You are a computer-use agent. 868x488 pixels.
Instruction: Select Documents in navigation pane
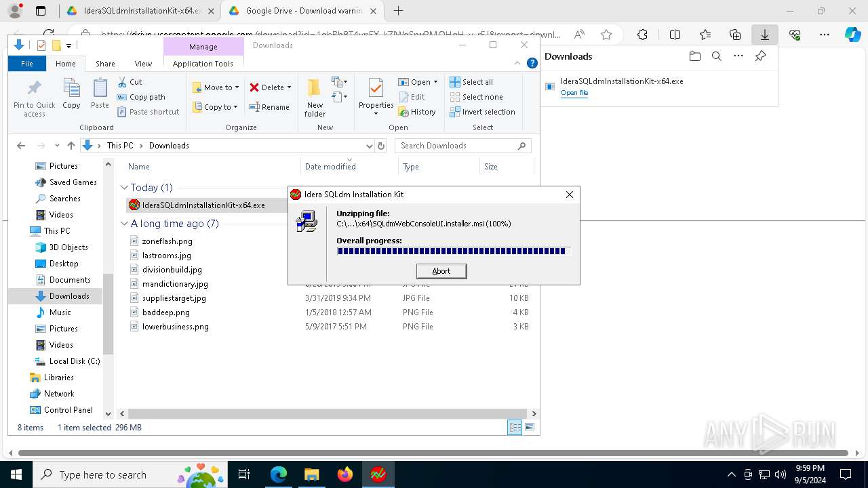[x=70, y=280]
